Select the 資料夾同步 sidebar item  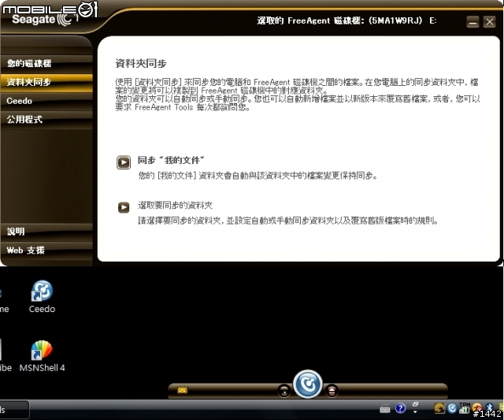pos(46,82)
